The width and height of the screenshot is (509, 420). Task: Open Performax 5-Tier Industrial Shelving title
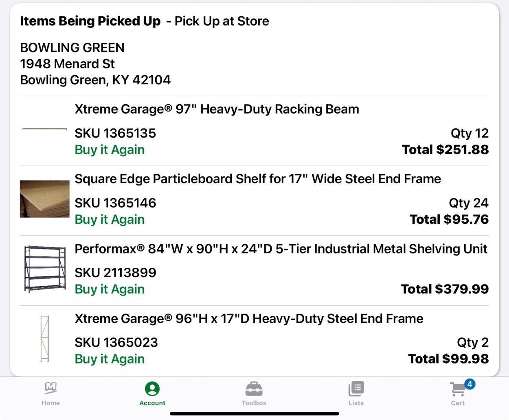[281, 249]
